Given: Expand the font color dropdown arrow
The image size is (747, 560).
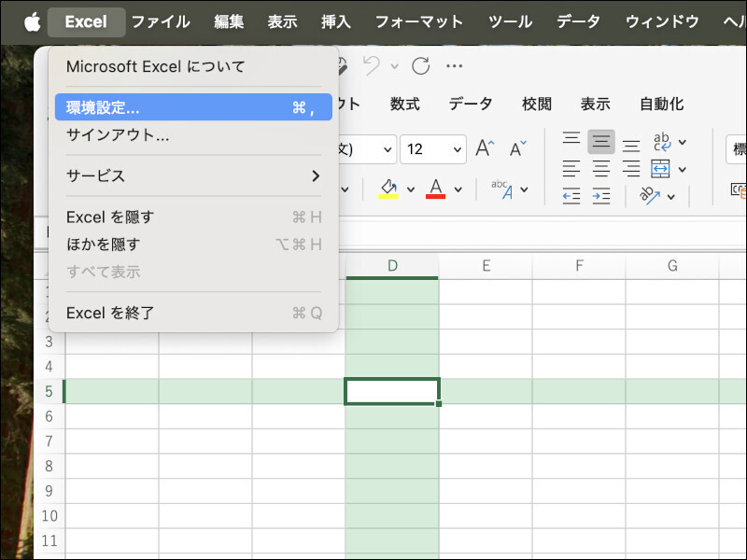Looking at the screenshot, I should click(458, 189).
